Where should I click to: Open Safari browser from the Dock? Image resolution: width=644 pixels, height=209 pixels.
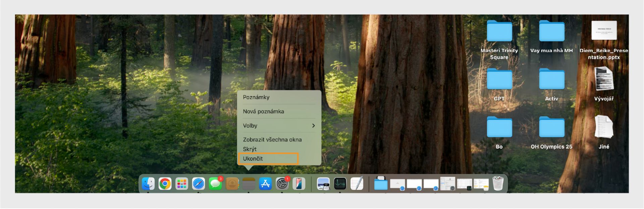coord(198,184)
